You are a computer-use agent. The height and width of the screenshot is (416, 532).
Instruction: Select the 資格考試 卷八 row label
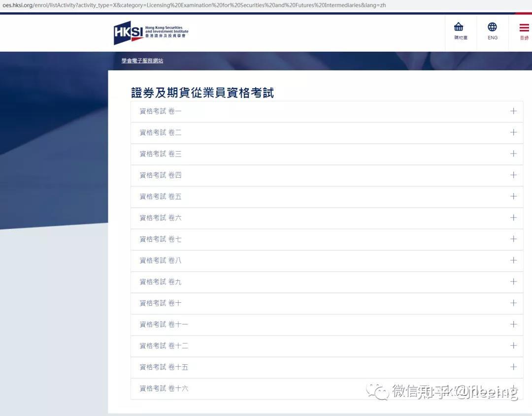[161, 260]
